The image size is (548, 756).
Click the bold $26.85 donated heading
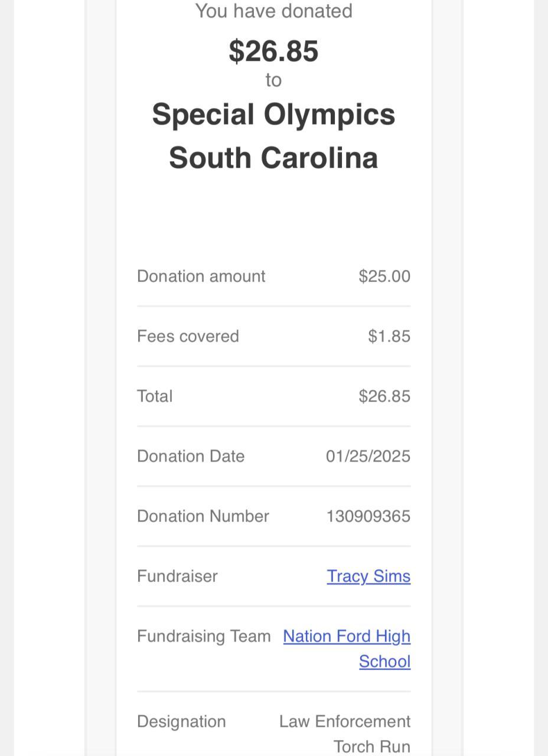point(273,51)
